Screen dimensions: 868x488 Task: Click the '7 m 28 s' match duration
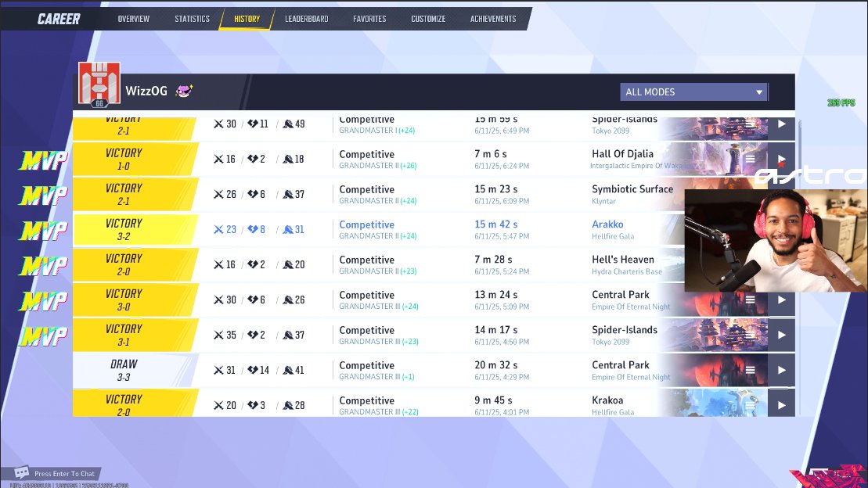coord(493,259)
